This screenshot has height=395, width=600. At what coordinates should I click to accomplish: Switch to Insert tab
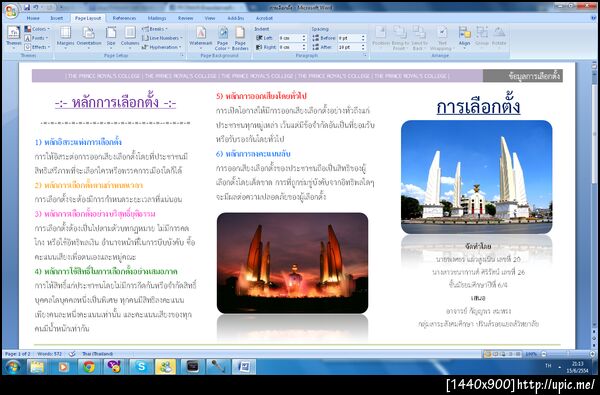coord(57,18)
